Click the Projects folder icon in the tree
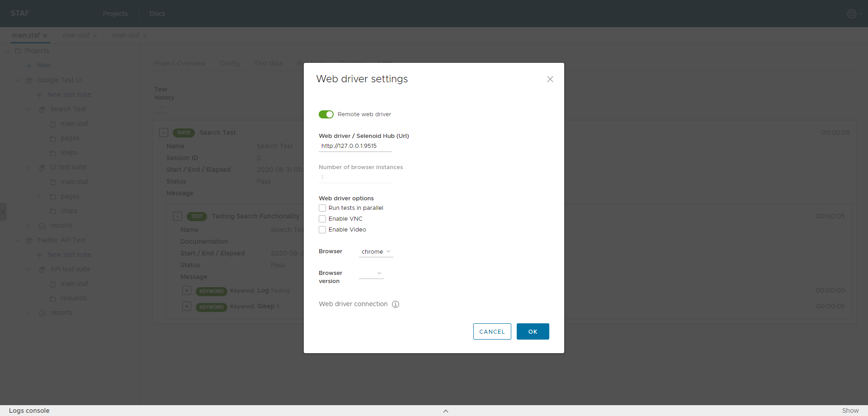 (x=18, y=51)
